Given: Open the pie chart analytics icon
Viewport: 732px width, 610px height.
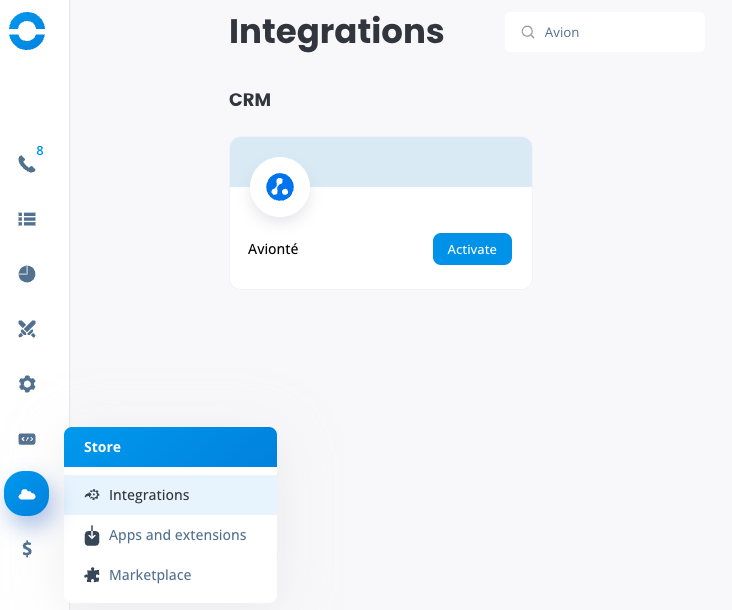Looking at the screenshot, I should click(27, 274).
